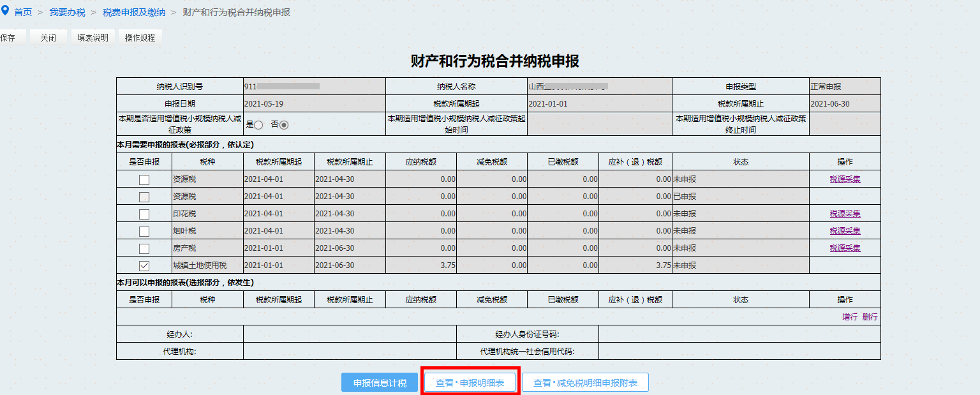Open 税源采集 link for 印花税 row
Screen dimensions: 980x395
845,214
